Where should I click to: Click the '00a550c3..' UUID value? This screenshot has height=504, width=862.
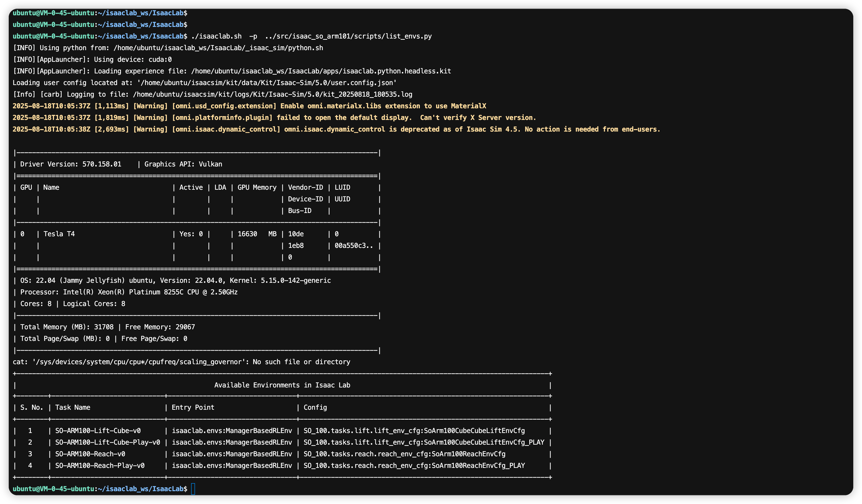click(354, 245)
